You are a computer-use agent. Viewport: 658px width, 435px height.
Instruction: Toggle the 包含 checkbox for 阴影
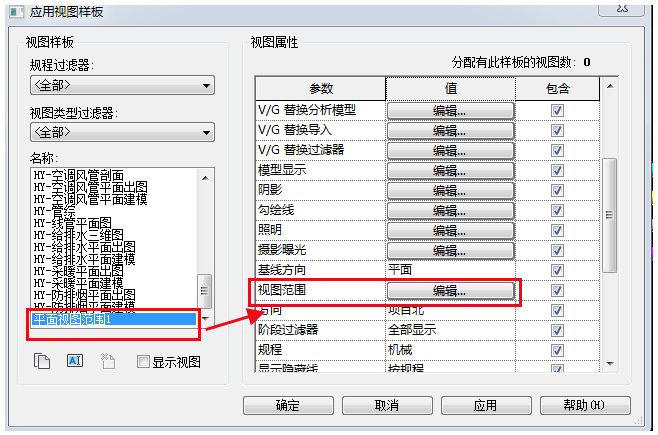click(557, 190)
